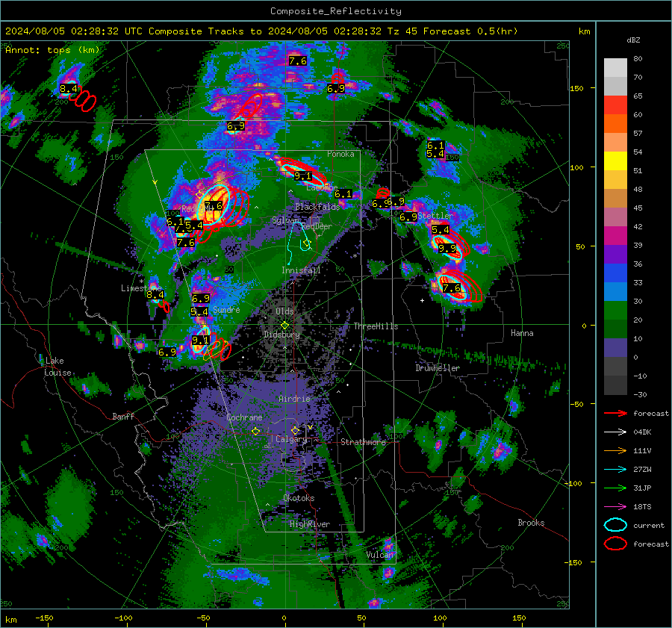The height and width of the screenshot is (628, 672).
Task: Click the ThreeHills city label
Action: tap(376, 326)
